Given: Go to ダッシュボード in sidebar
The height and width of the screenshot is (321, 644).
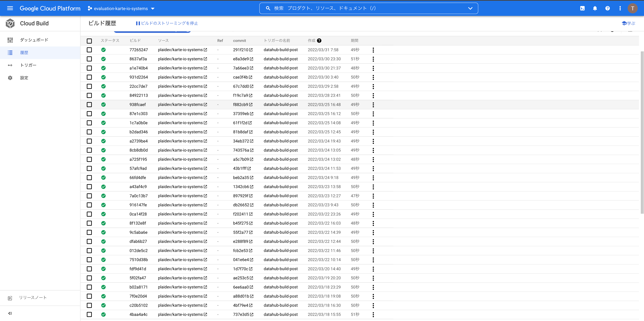Looking at the screenshot, I should [x=34, y=40].
